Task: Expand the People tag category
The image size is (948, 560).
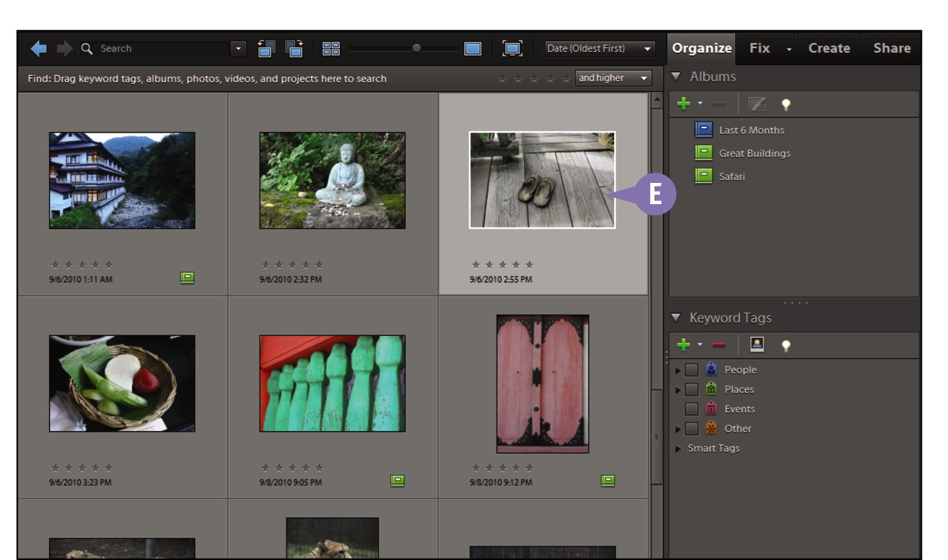Action: 679,370
